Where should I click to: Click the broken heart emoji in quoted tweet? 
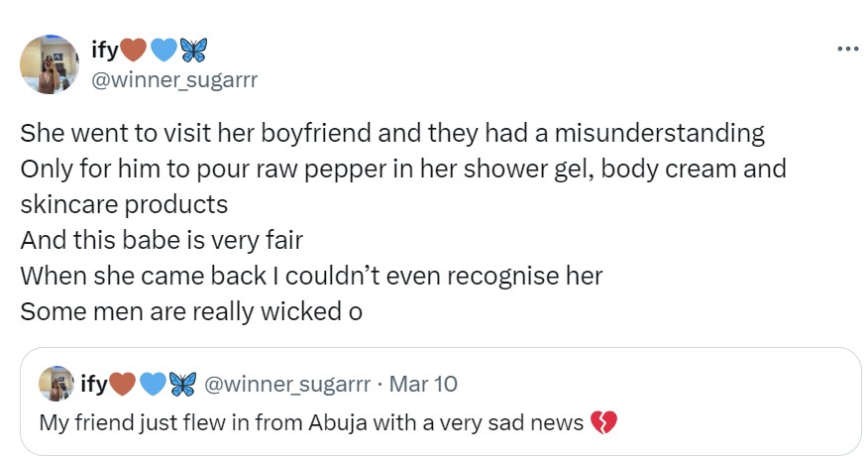point(602,423)
